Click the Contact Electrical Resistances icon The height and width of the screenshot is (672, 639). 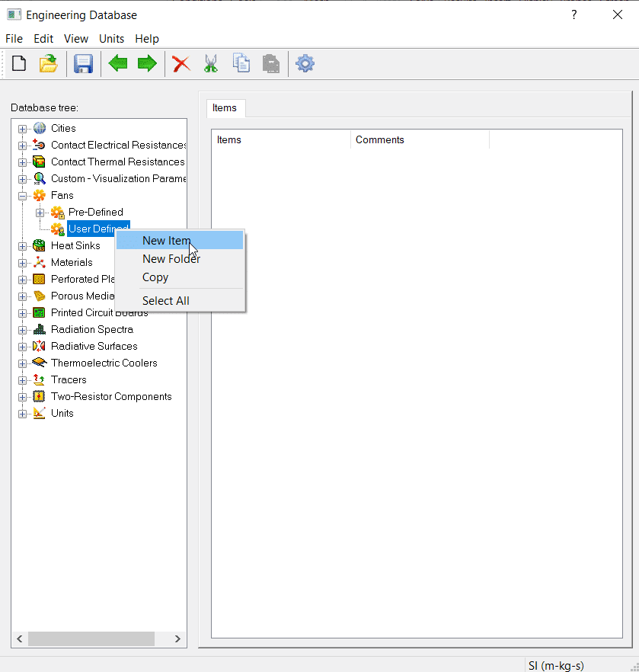[x=39, y=145]
